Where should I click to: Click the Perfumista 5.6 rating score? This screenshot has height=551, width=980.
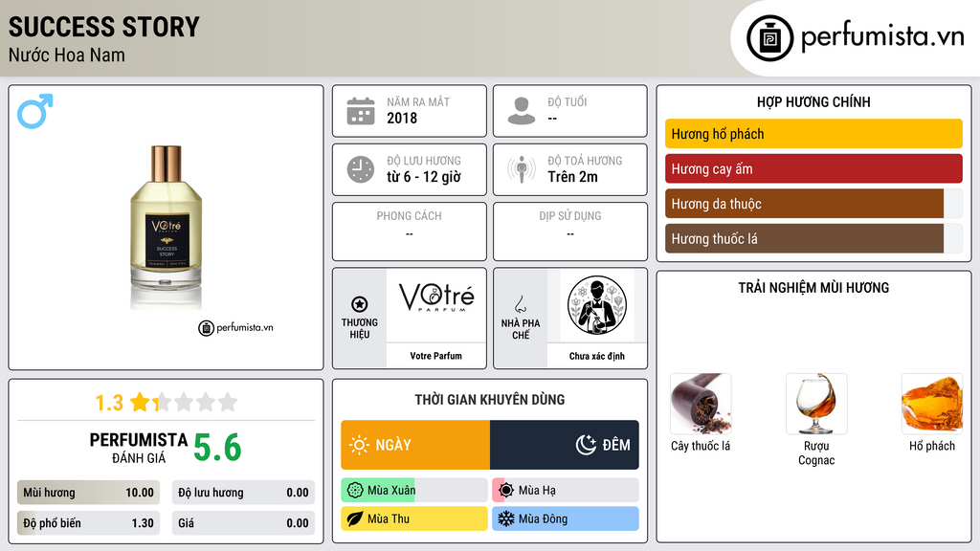coord(217,448)
